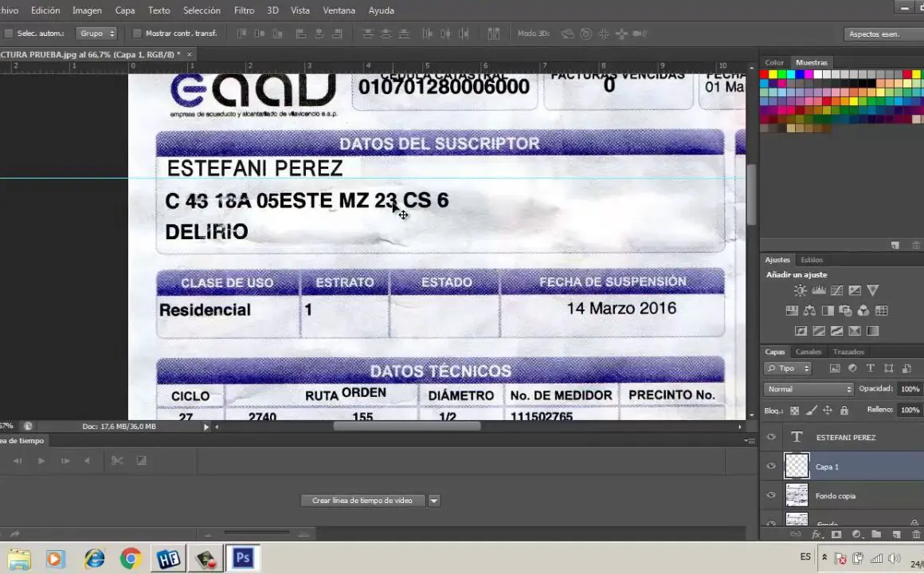Image resolution: width=924 pixels, height=574 pixels.
Task: Show hidden system tray icons
Action: (x=824, y=557)
